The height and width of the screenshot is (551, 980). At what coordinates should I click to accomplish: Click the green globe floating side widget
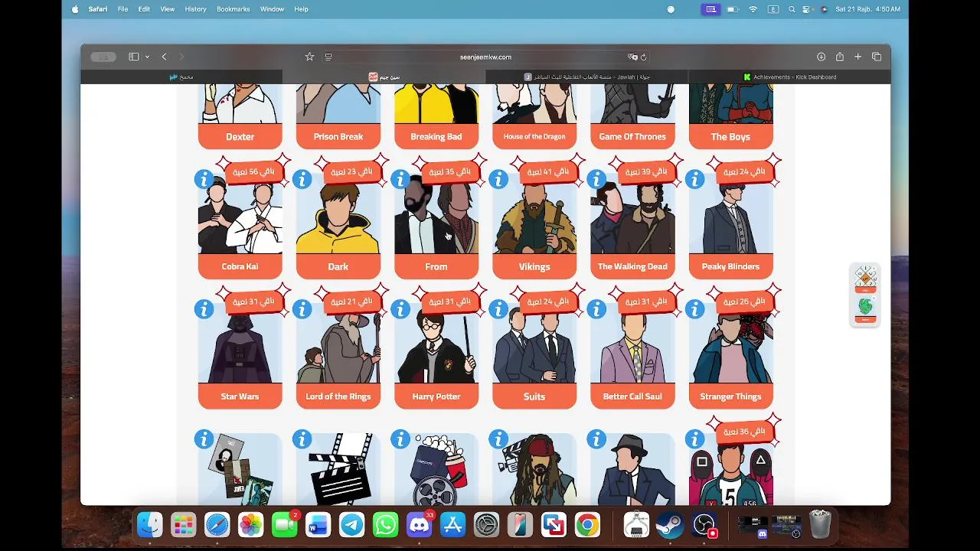pyautogui.click(x=865, y=307)
